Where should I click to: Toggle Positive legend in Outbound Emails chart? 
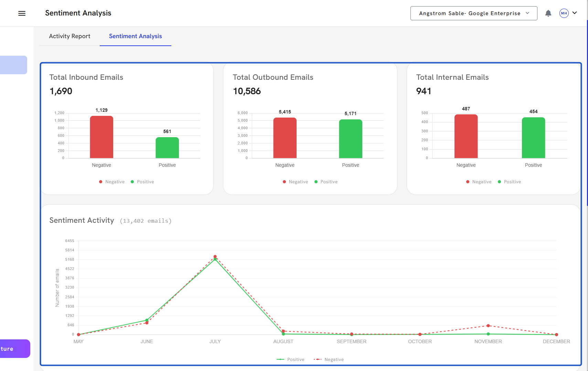[326, 182]
